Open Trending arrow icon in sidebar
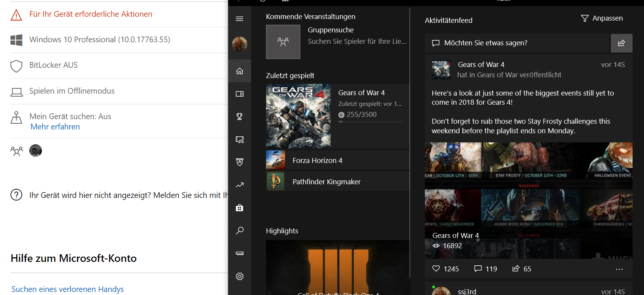 (x=240, y=185)
